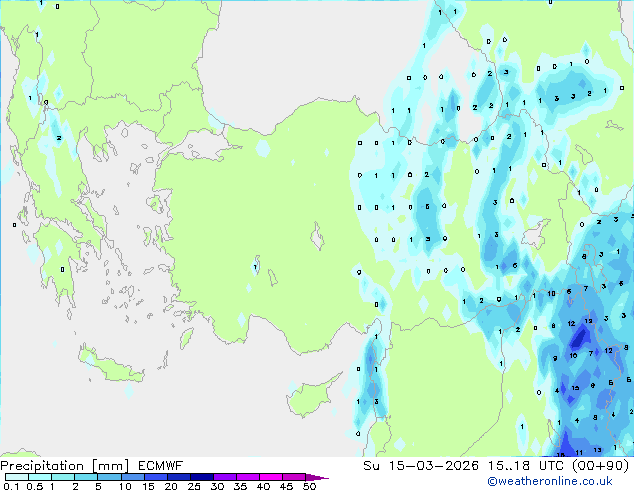This screenshot has height=490, width=634.
Task: Pick the 10–15 mm legend swatch
Action: coord(133,477)
